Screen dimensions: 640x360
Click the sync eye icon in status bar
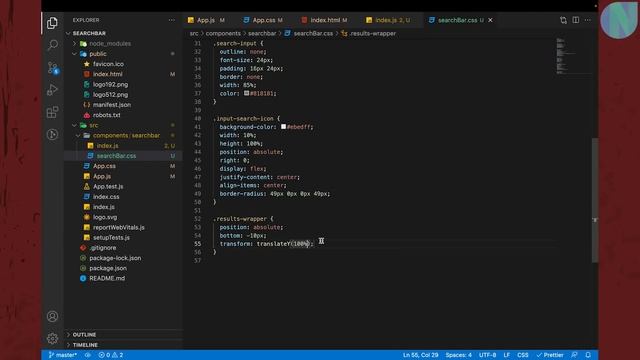88,355
